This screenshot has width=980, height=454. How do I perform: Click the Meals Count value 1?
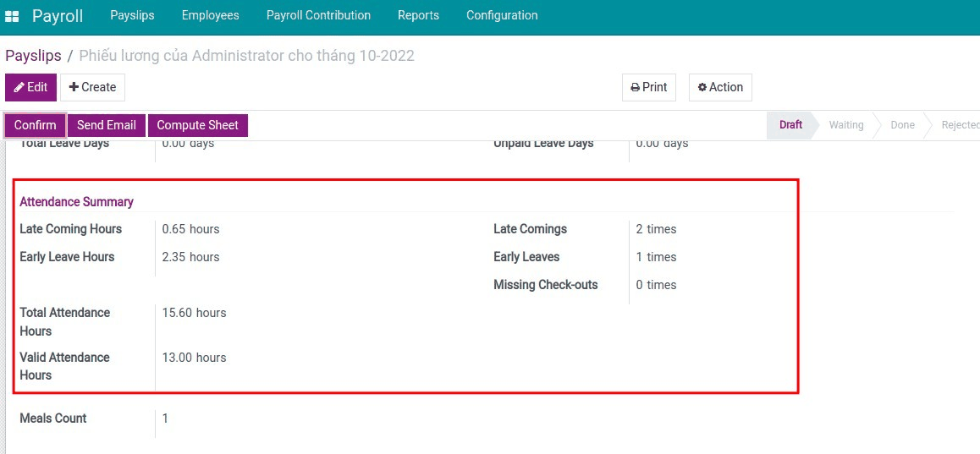click(x=165, y=418)
